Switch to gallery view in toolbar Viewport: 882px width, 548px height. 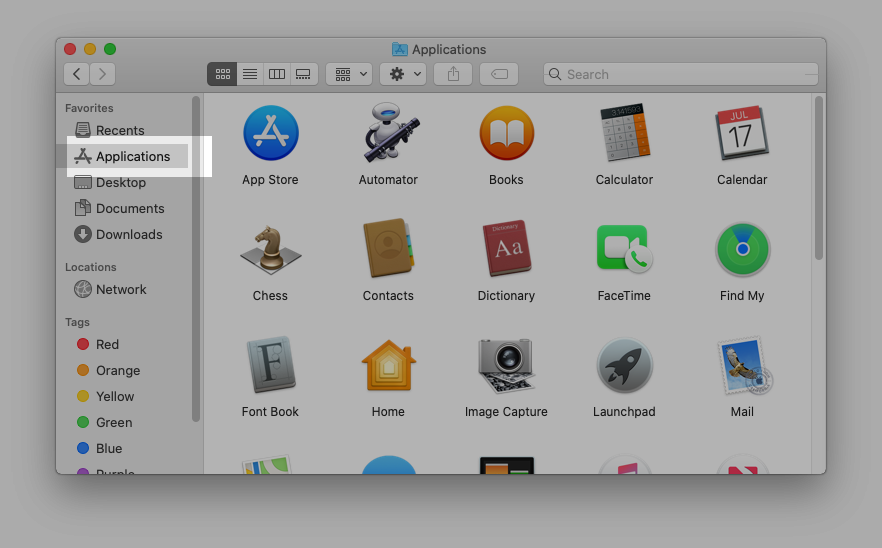coord(304,74)
